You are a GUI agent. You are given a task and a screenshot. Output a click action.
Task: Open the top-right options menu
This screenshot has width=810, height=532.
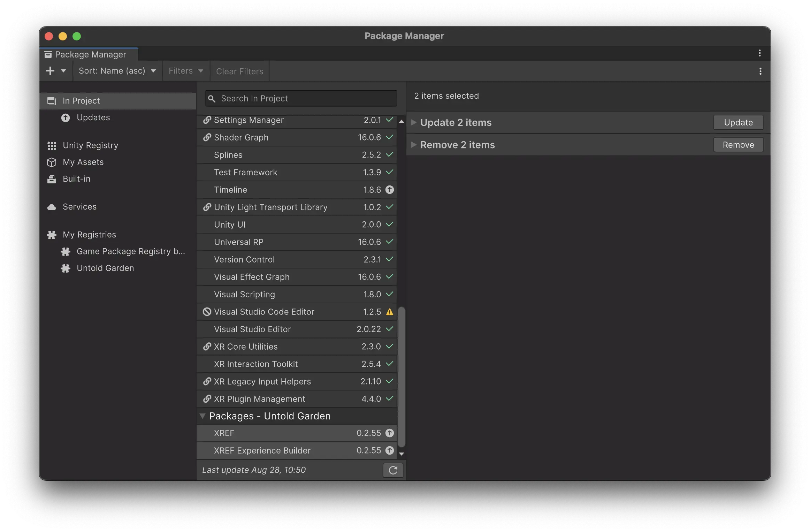tap(760, 53)
